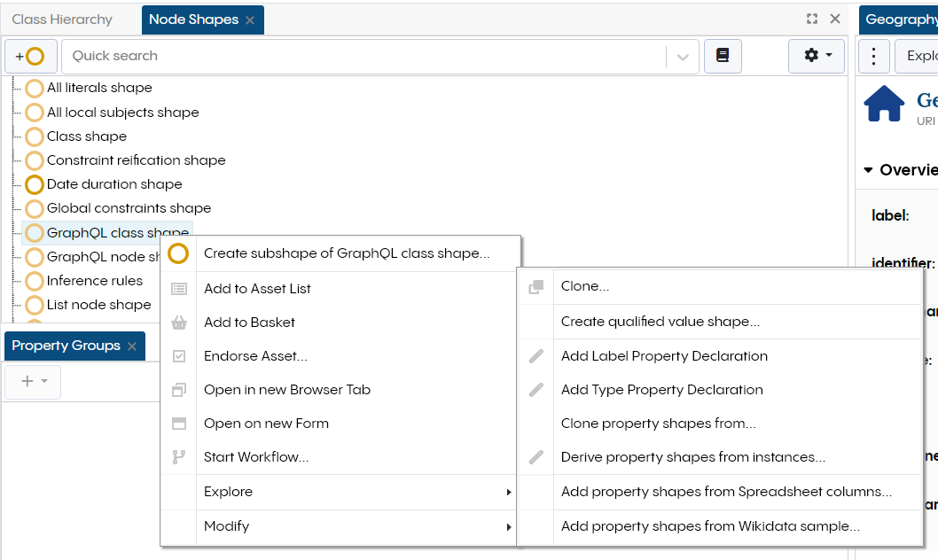Expand the Explore submenu
This screenshot has width=938, height=560.
340,492
